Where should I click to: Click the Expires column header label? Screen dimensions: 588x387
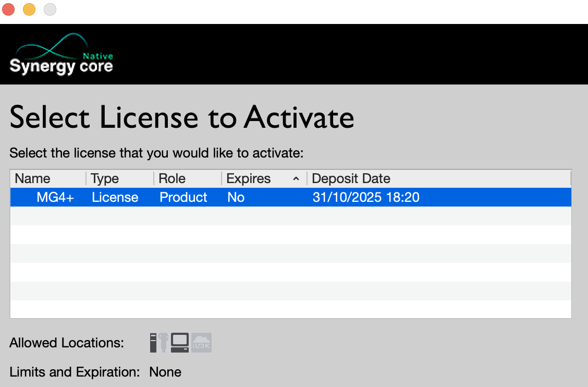point(249,178)
